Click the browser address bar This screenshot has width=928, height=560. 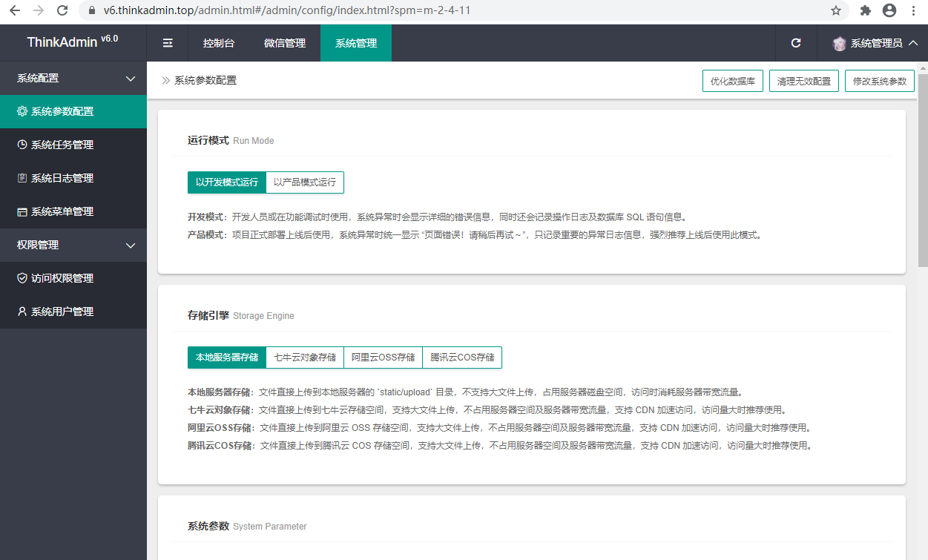coord(297,11)
